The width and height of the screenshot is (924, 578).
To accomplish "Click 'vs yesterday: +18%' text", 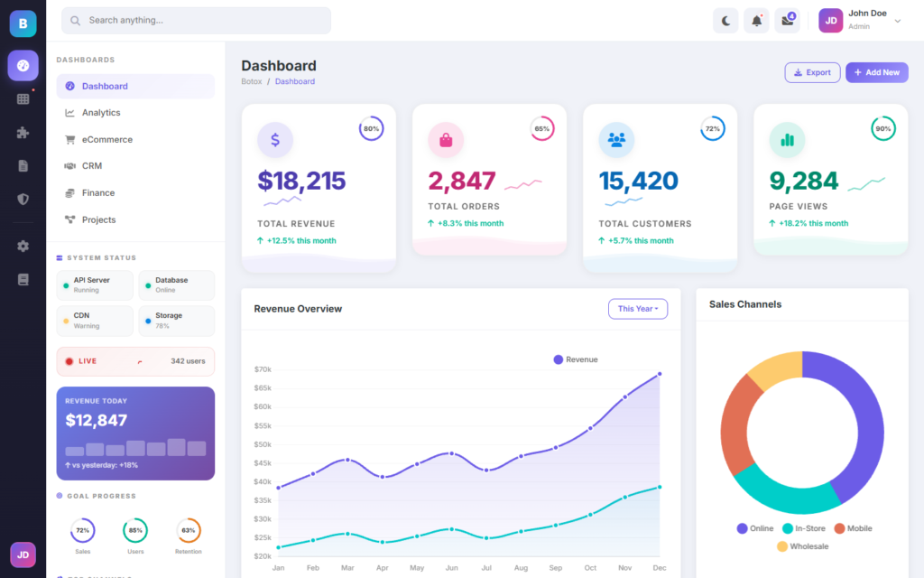I will pos(105,465).
